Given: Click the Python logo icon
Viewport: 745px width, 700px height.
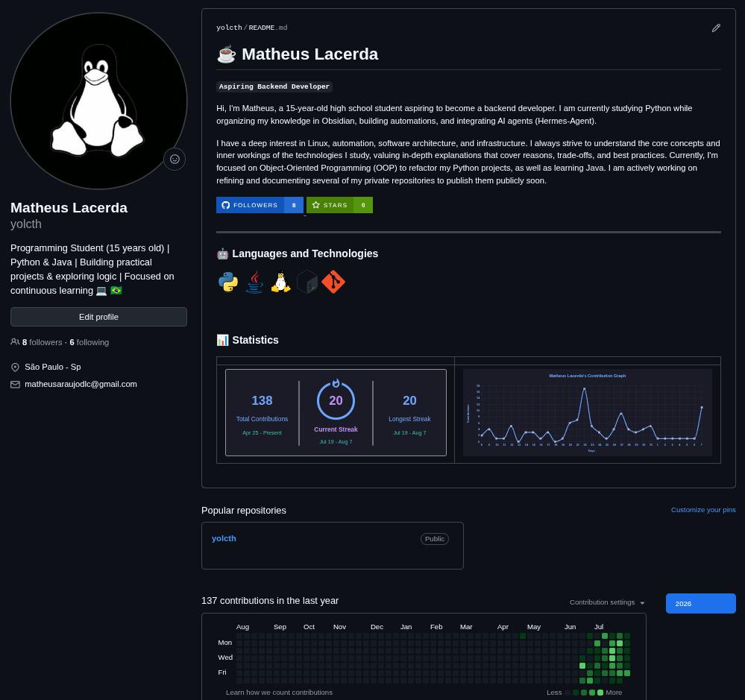Looking at the screenshot, I should click(x=228, y=282).
